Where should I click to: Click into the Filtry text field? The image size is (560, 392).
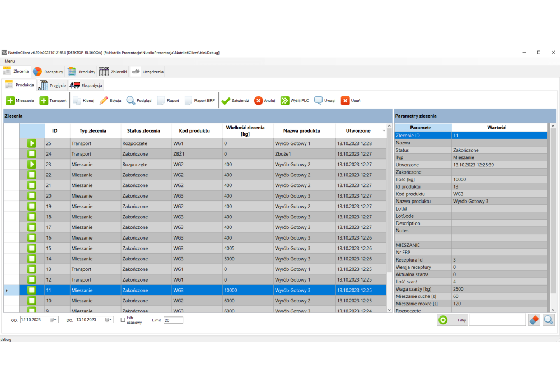[497, 320]
